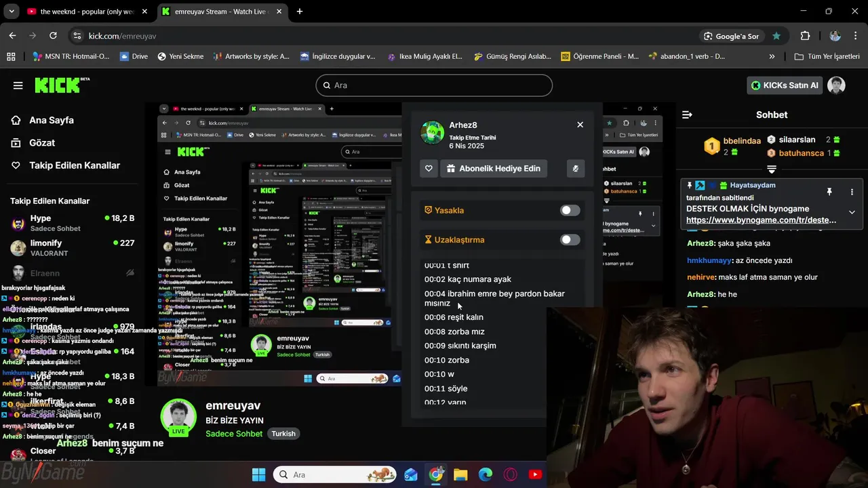Select the log entry 'kaç numara ayak'

click(468, 279)
